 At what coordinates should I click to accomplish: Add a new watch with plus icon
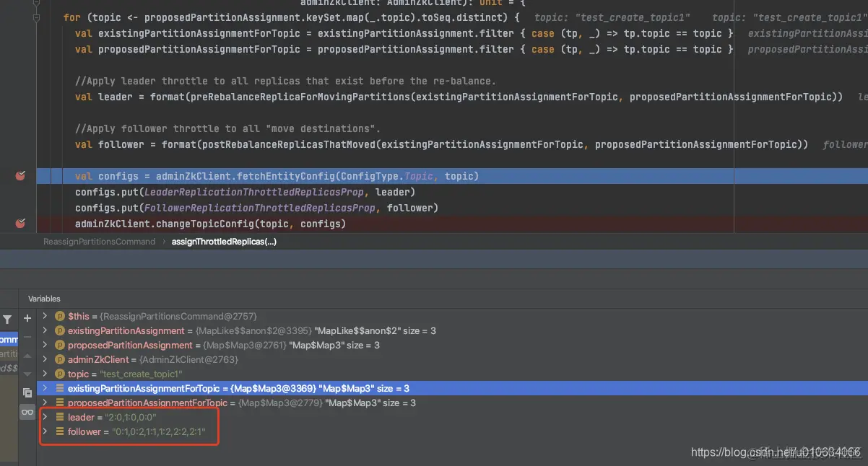[x=27, y=318]
